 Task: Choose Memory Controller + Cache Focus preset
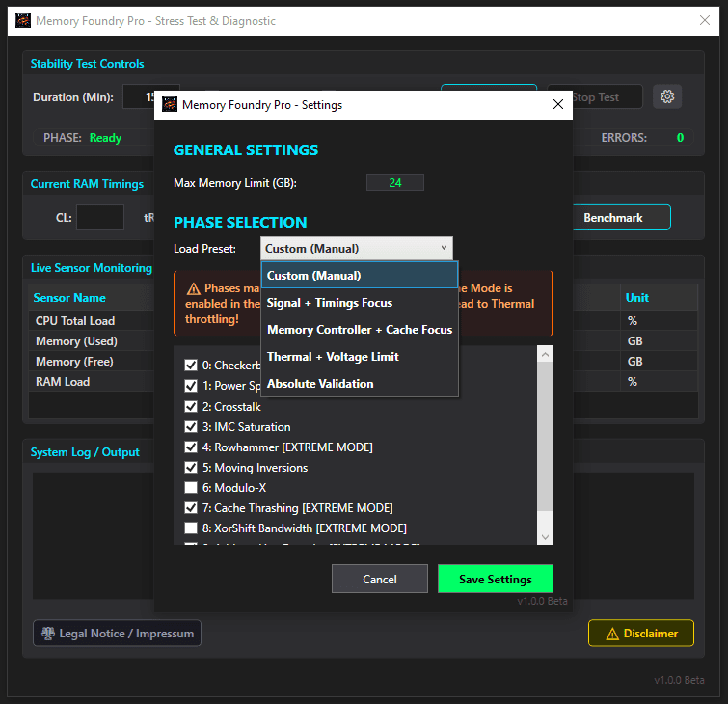coord(360,330)
